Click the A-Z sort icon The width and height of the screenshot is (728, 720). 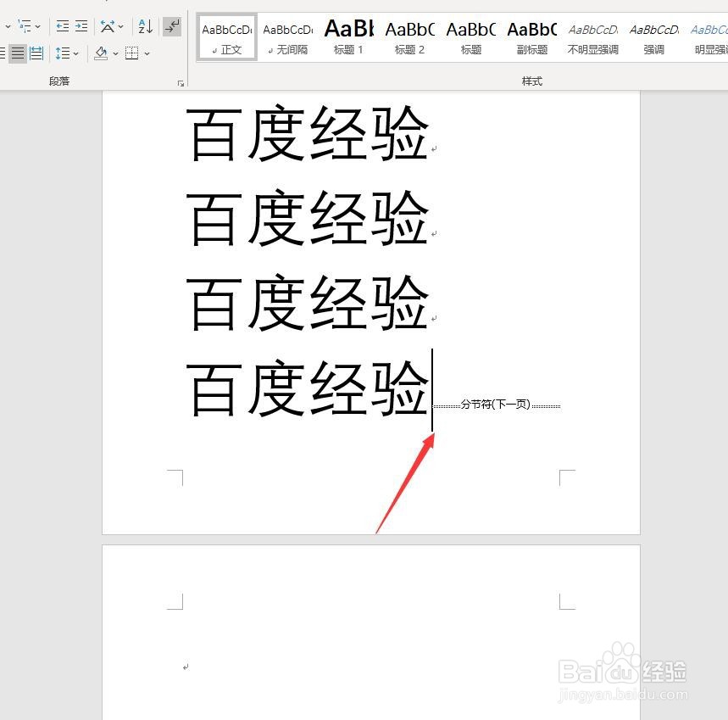145,26
